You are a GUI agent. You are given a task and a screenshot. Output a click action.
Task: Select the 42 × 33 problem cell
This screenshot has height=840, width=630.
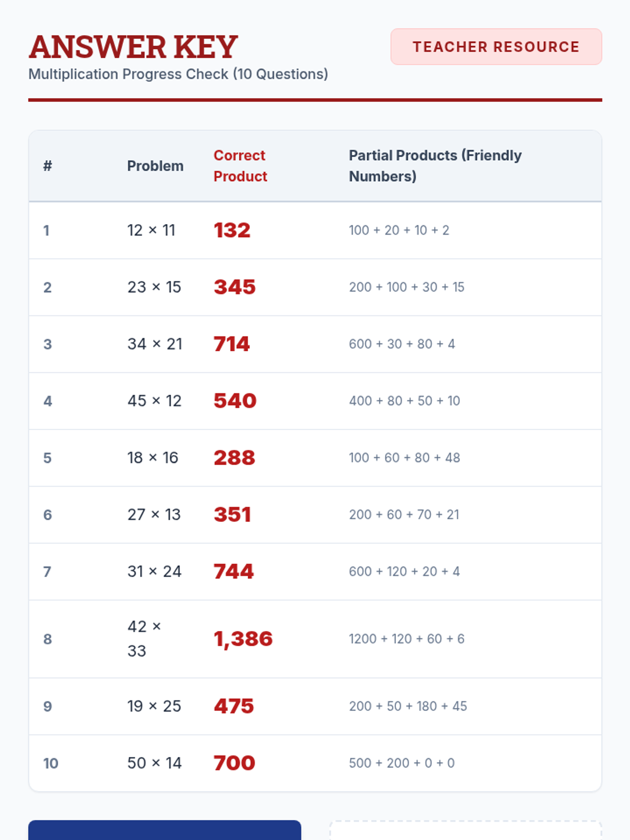pos(144,638)
